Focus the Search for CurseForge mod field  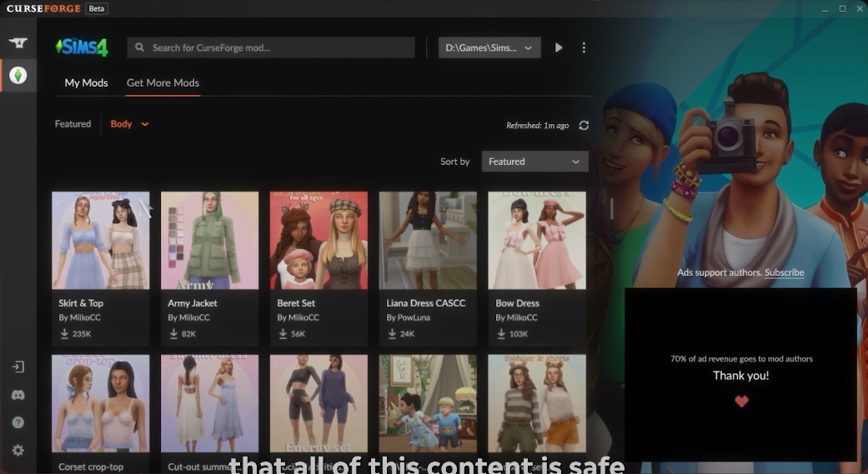[271, 47]
